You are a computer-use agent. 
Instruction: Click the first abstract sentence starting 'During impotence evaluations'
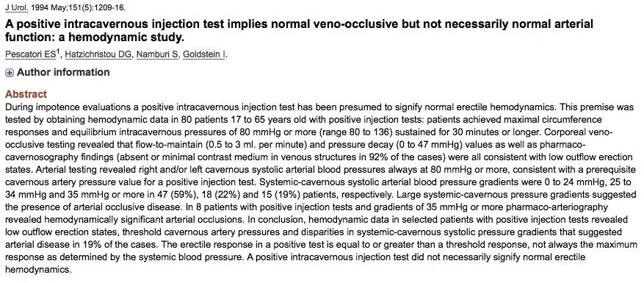click(x=281, y=107)
